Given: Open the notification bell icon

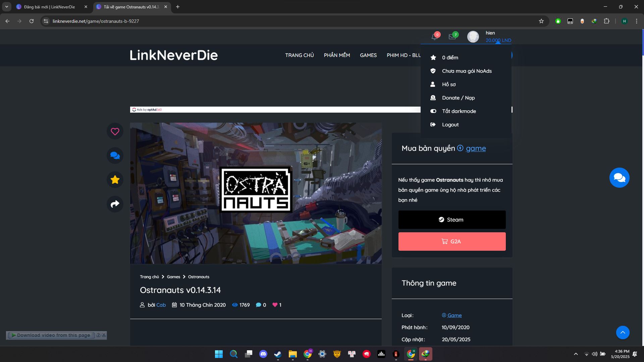Looking at the screenshot, I should [x=435, y=37].
